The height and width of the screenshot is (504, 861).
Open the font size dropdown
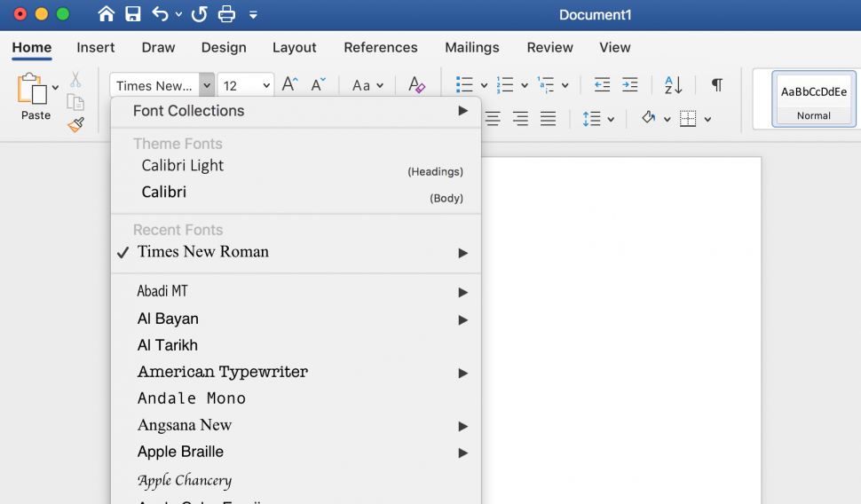point(266,86)
